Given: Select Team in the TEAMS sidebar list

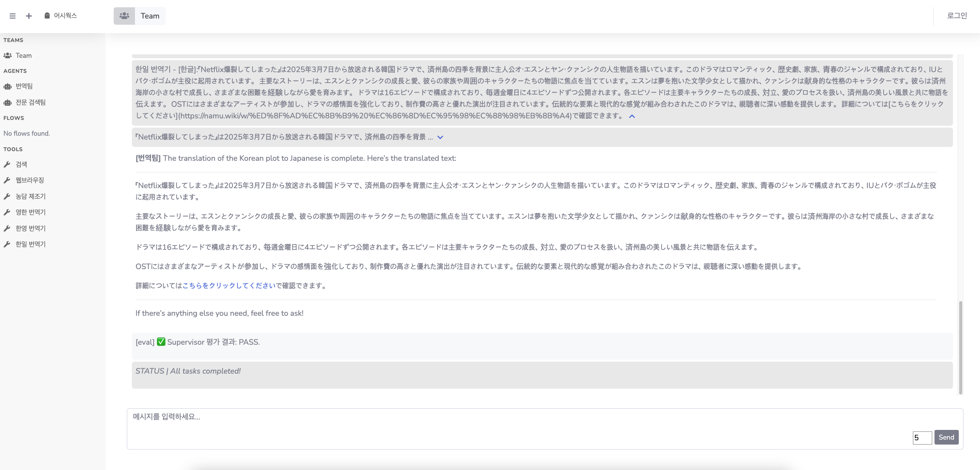Looking at the screenshot, I should tap(24, 56).
